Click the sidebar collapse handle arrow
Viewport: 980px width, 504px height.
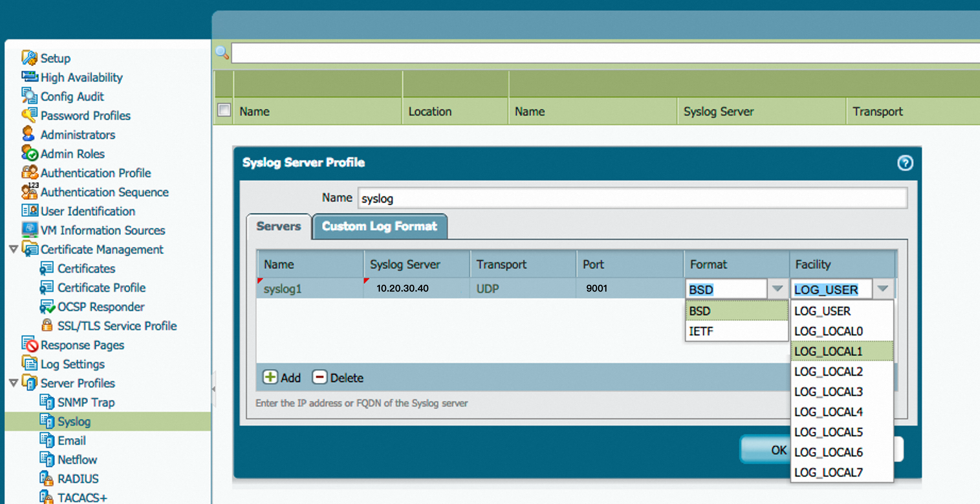pos(213,389)
